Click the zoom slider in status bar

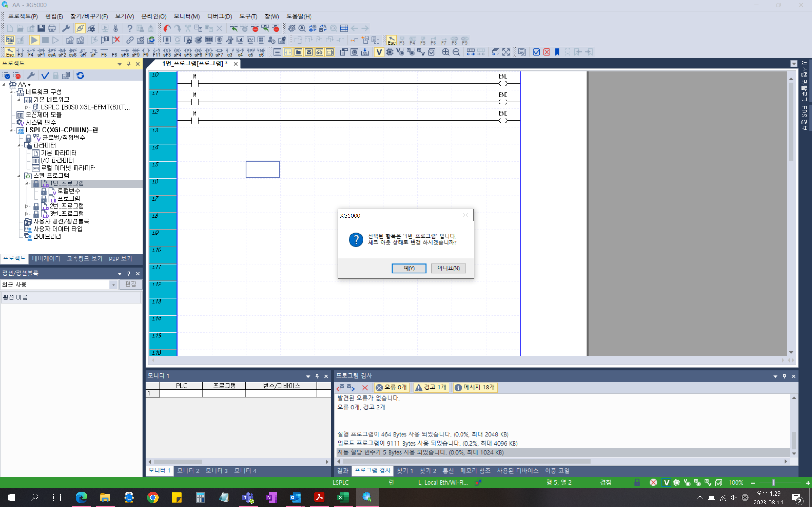[x=773, y=483]
